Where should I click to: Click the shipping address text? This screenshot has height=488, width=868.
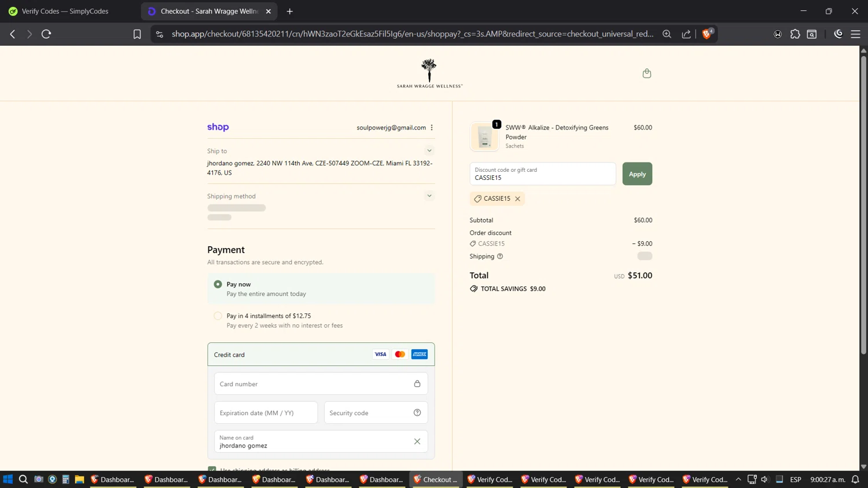pyautogui.click(x=320, y=168)
